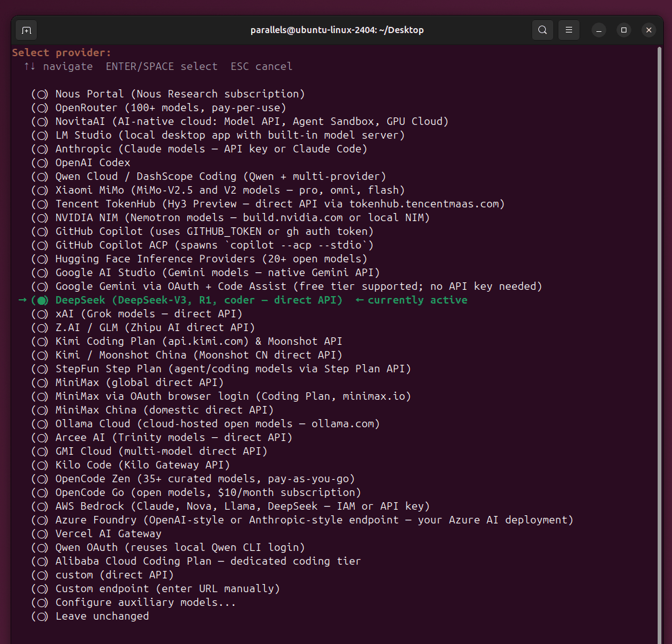Select lowercase custom (direct API) option
The image size is (672, 644).
pos(102,574)
